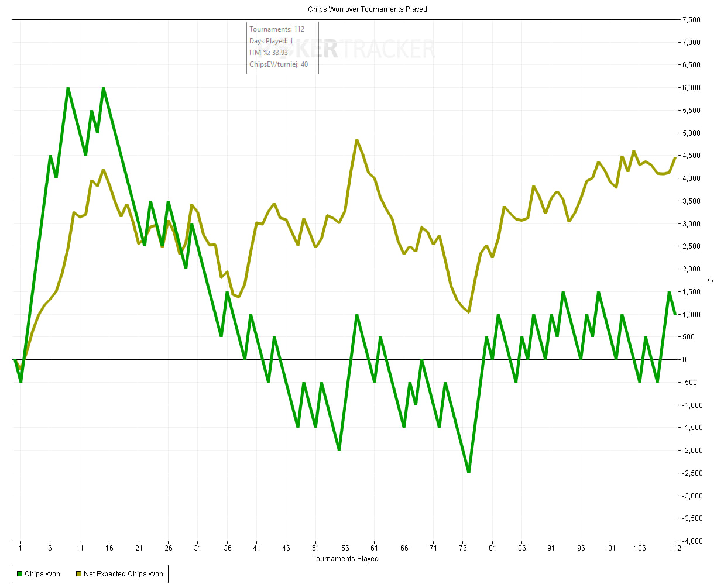Click the Days Played: 1 stat line
Screen dimensions: 724x588
click(272, 41)
